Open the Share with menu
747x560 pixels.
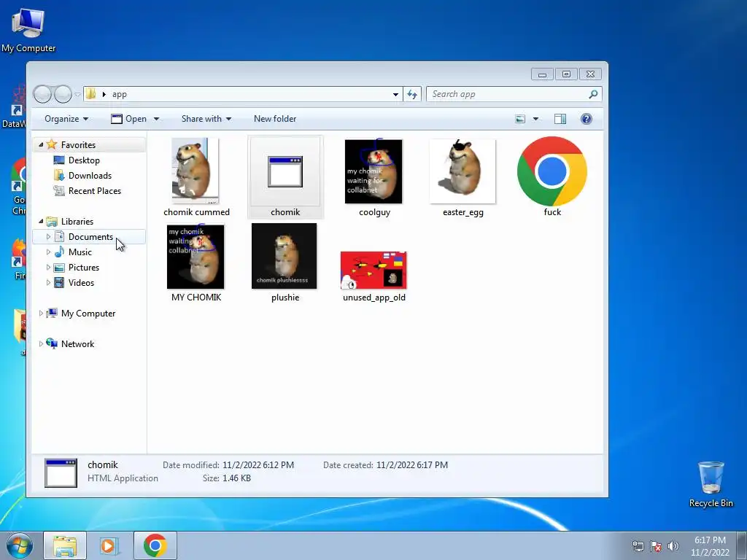coord(206,119)
